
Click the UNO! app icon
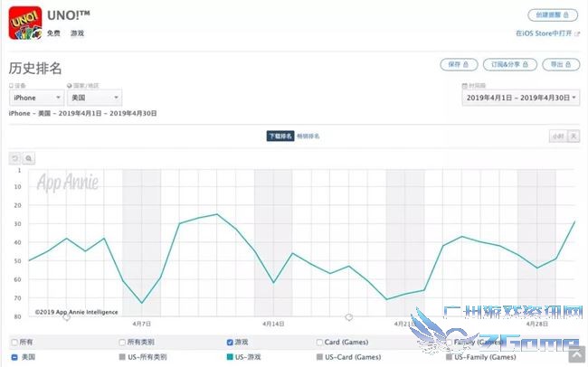click(25, 23)
